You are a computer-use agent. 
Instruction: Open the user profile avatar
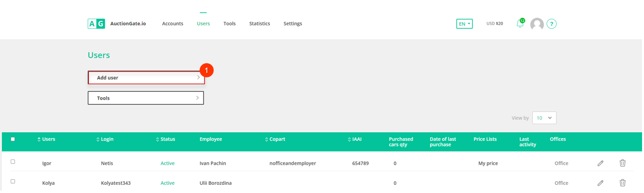[537, 24]
